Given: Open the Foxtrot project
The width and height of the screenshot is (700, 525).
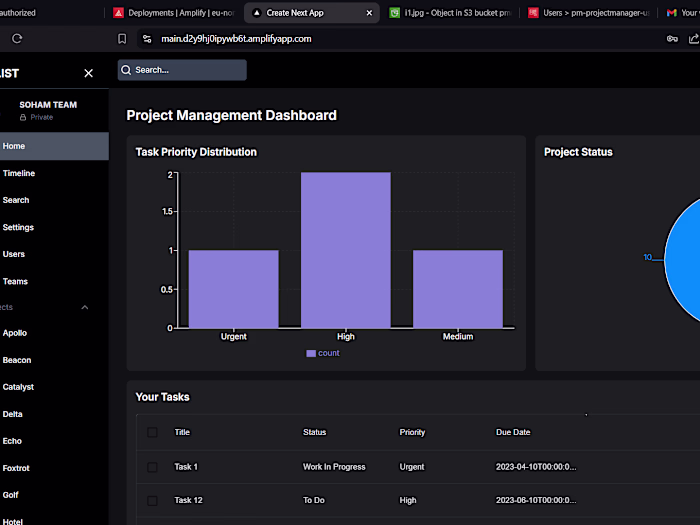Looking at the screenshot, I should (54, 468).
